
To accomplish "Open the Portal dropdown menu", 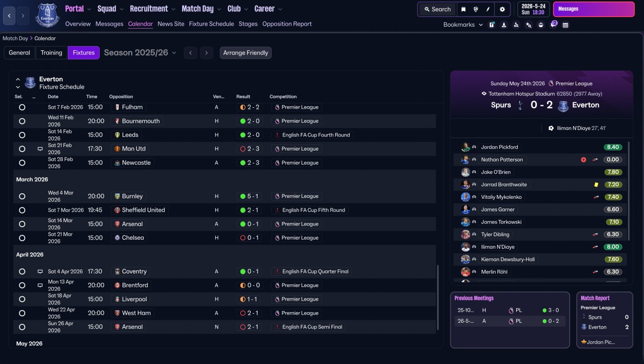I will pyautogui.click(x=78, y=9).
